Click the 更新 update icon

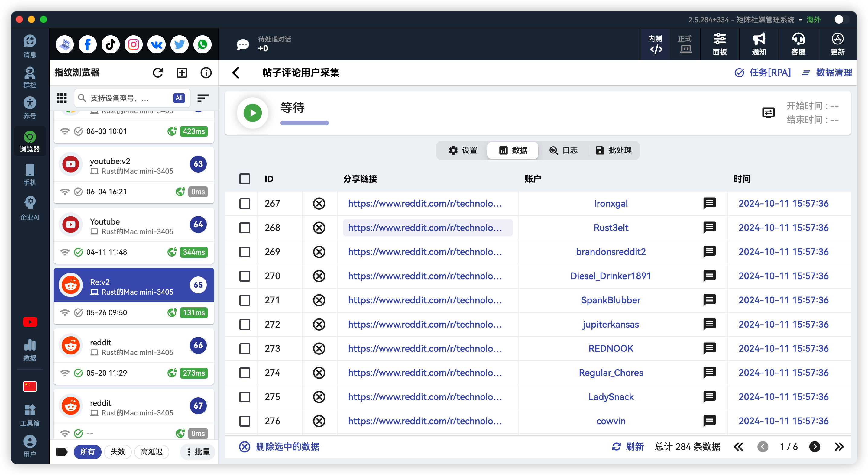[837, 44]
